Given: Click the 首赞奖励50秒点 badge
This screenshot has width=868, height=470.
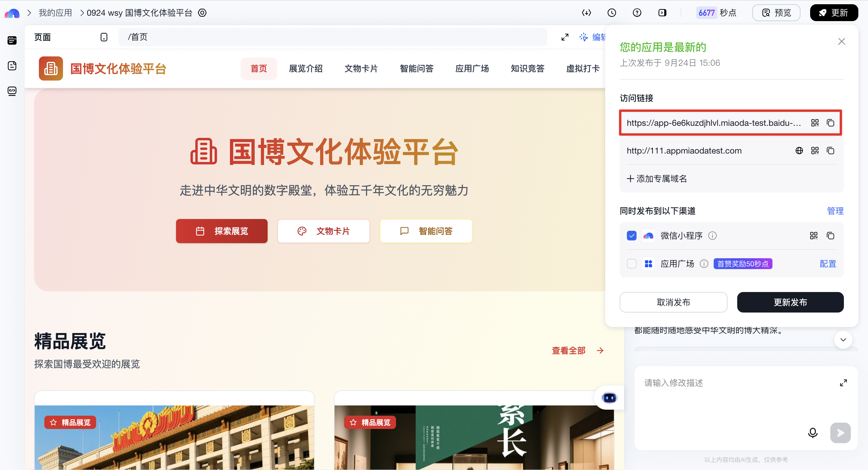Looking at the screenshot, I should tap(743, 264).
